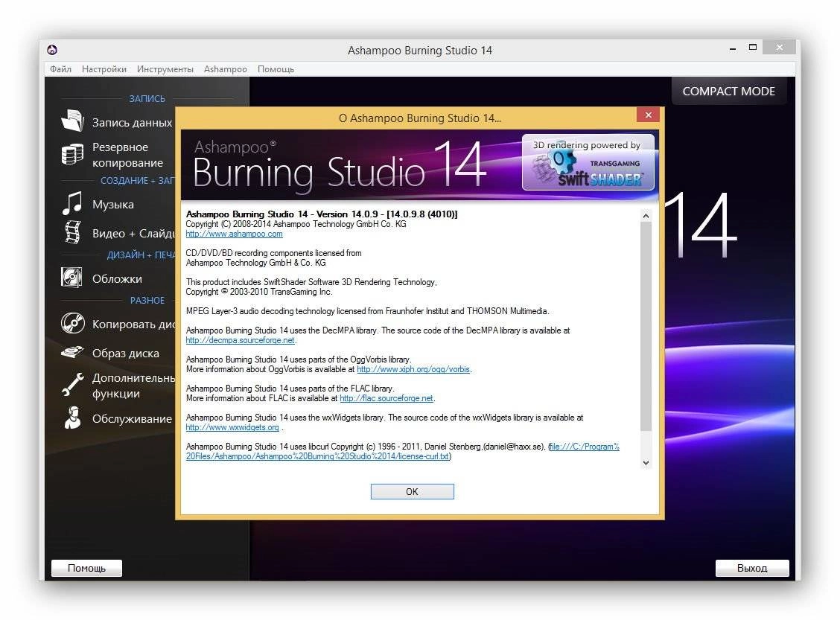The height and width of the screenshot is (620, 840).
Task: Click the Backup database icon (Резервное копирование)
Action: tap(72, 154)
